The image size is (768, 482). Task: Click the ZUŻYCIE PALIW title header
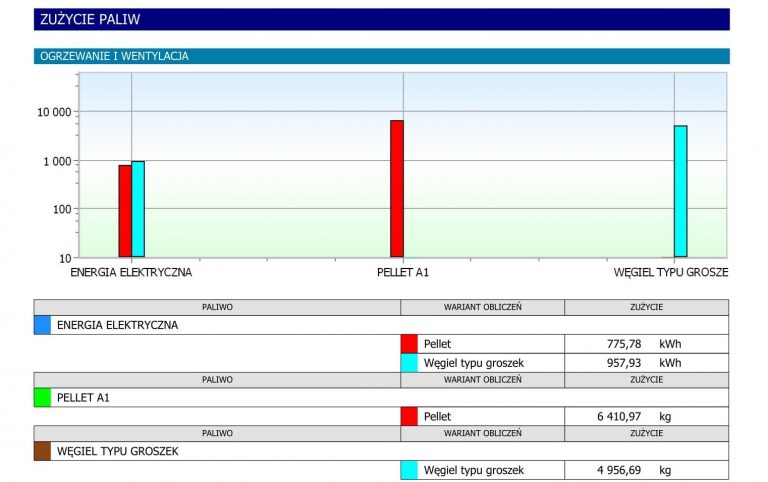pyautogui.click(x=382, y=19)
